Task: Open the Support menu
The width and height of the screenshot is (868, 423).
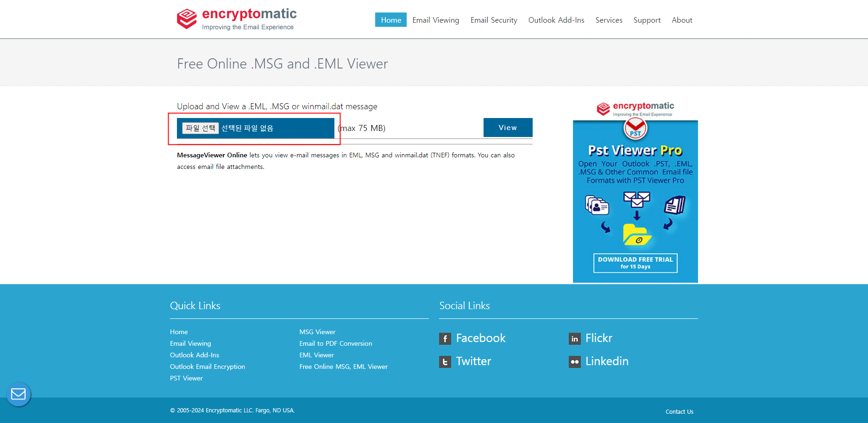Action: pos(647,20)
